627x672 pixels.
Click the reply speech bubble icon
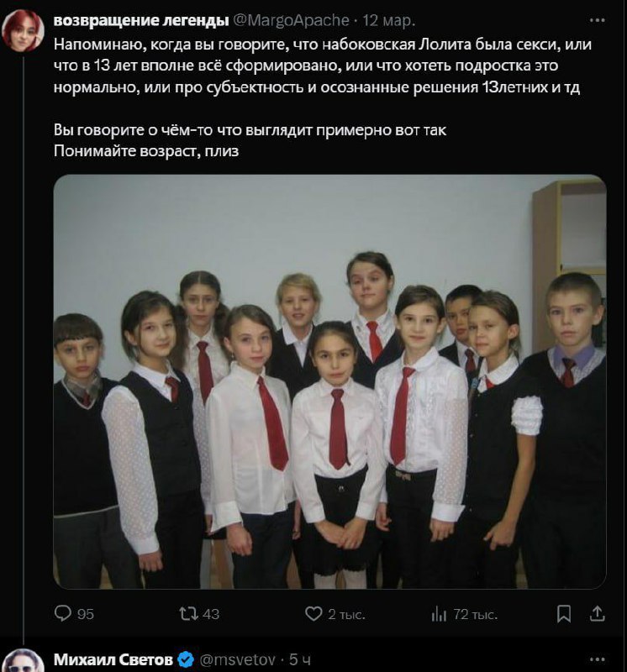[62, 614]
